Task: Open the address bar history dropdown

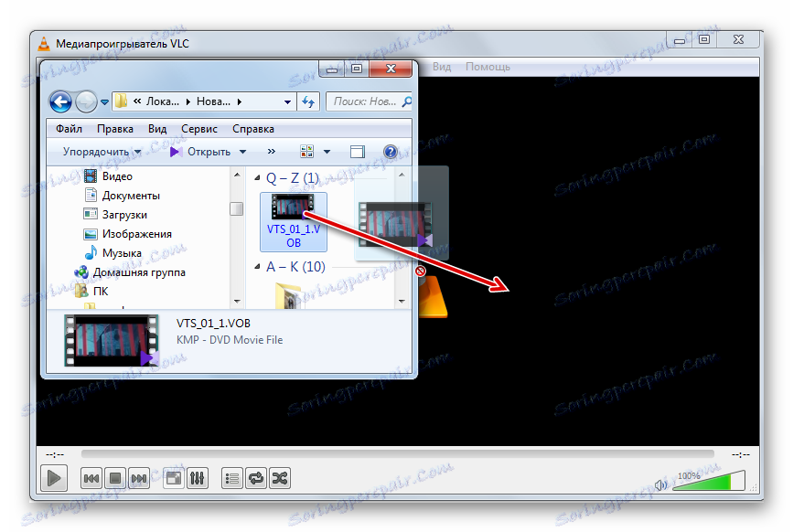Action: 287,102
